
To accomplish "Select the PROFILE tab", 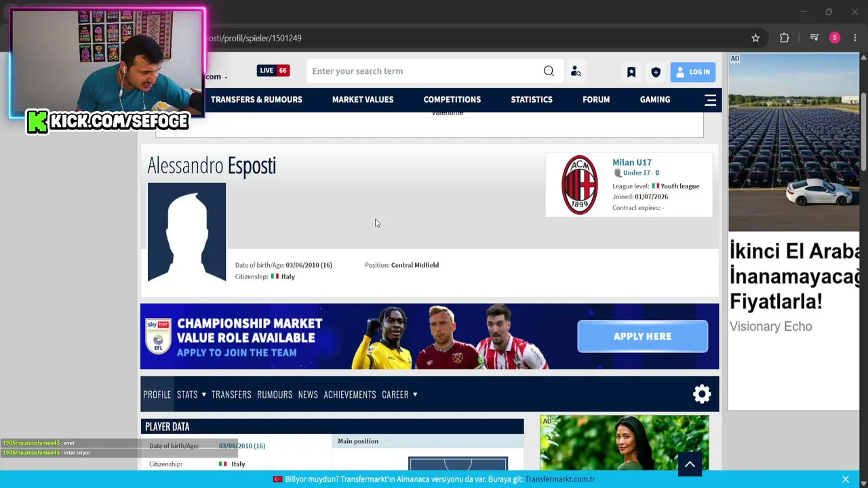I will 157,394.
